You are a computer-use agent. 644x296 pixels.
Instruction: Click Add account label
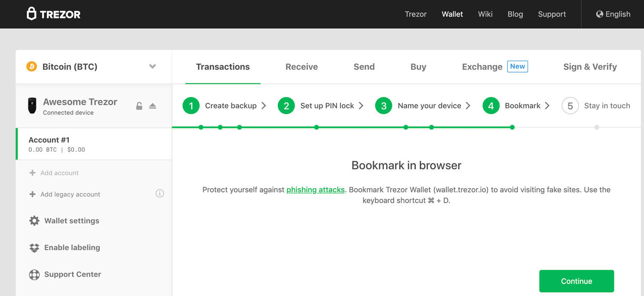click(60, 173)
